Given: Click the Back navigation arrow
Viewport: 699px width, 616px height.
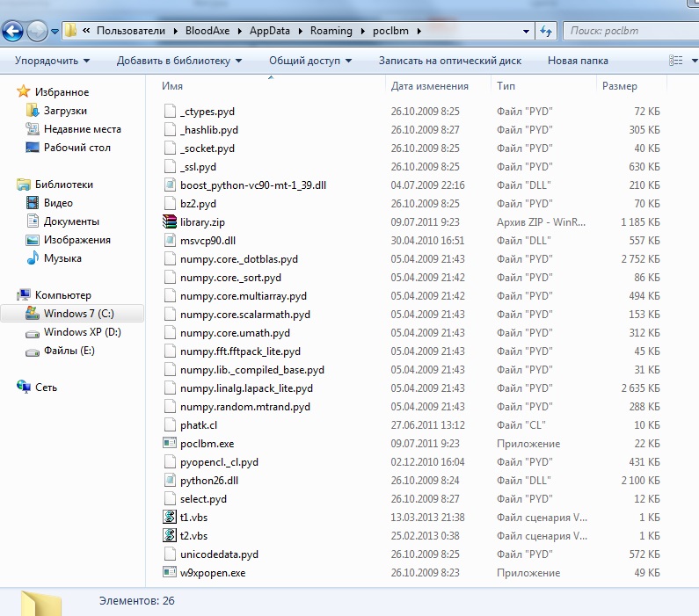Looking at the screenshot, I should coord(12,31).
